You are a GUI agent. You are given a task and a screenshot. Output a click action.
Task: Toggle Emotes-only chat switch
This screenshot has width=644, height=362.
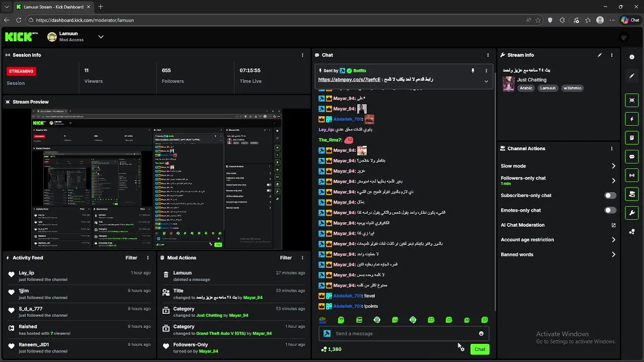click(610, 210)
